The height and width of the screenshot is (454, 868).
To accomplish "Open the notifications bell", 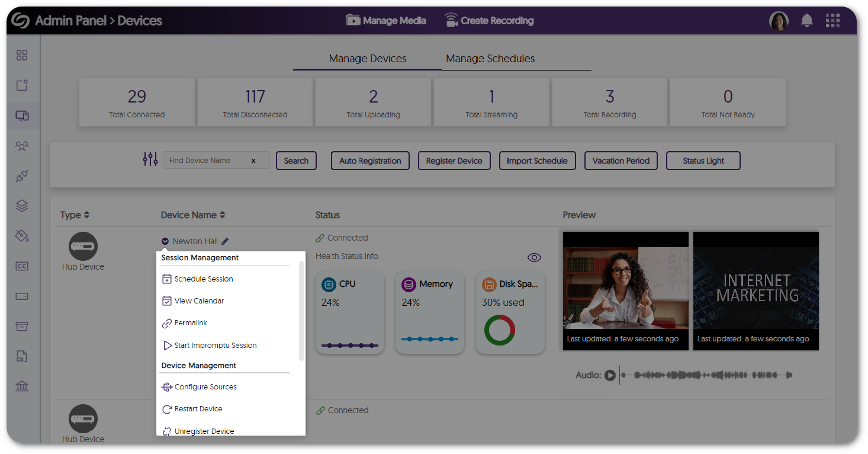I will (806, 21).
